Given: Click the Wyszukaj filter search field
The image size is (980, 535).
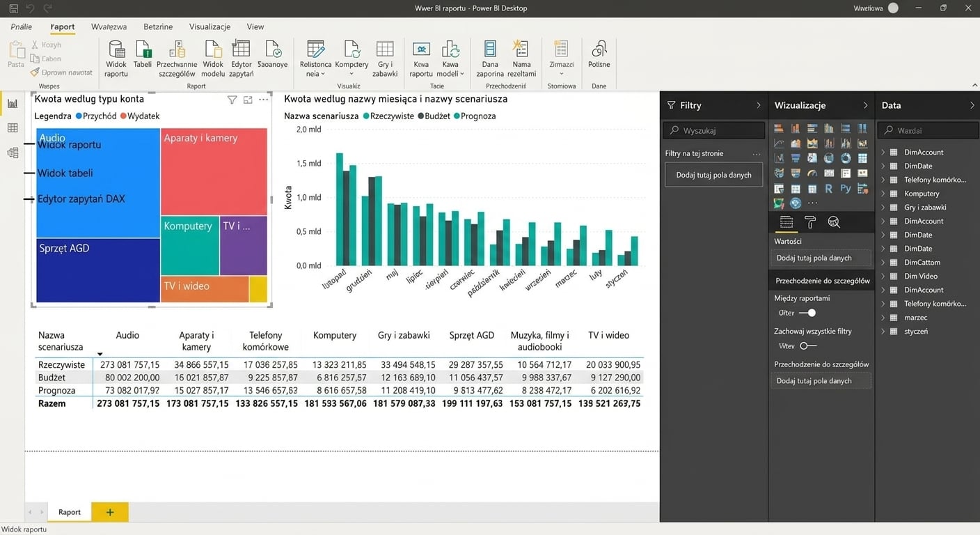Looking at the screenshot, I should click(713, 130).
